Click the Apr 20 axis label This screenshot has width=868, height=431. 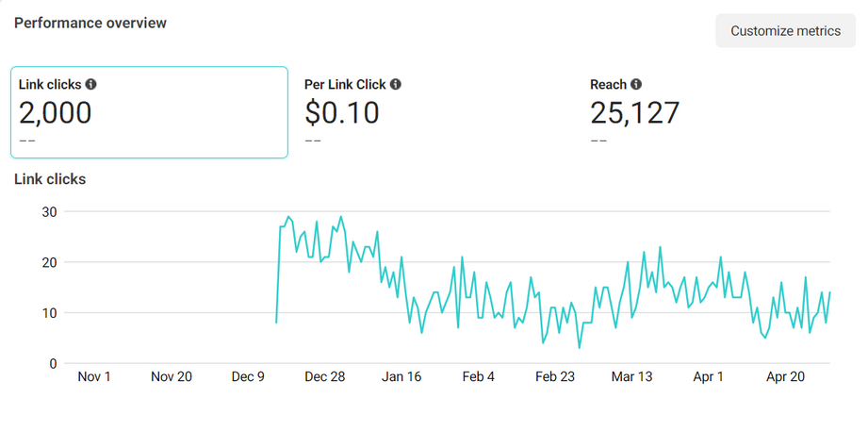coord(785,377)
